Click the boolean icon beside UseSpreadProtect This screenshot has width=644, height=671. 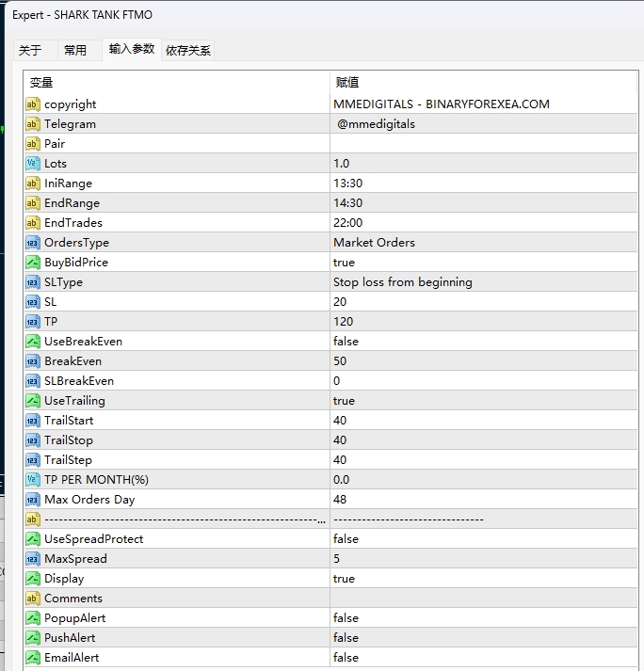33,538
